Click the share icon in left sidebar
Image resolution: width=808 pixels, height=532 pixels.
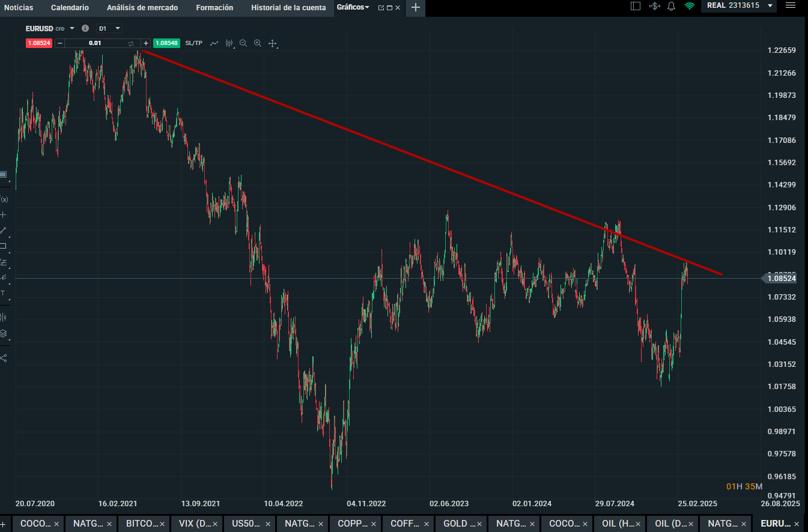click(4, 358)
